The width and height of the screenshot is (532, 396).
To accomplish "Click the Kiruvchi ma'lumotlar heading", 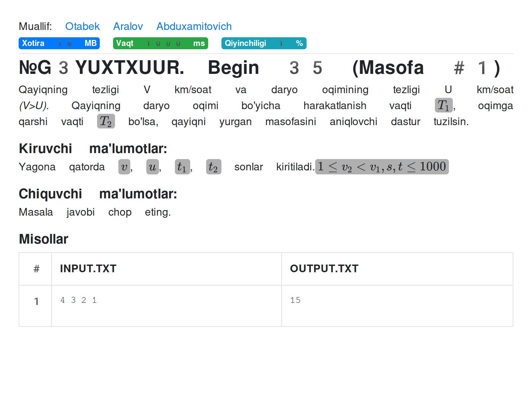I will click(x=93, y=148).
